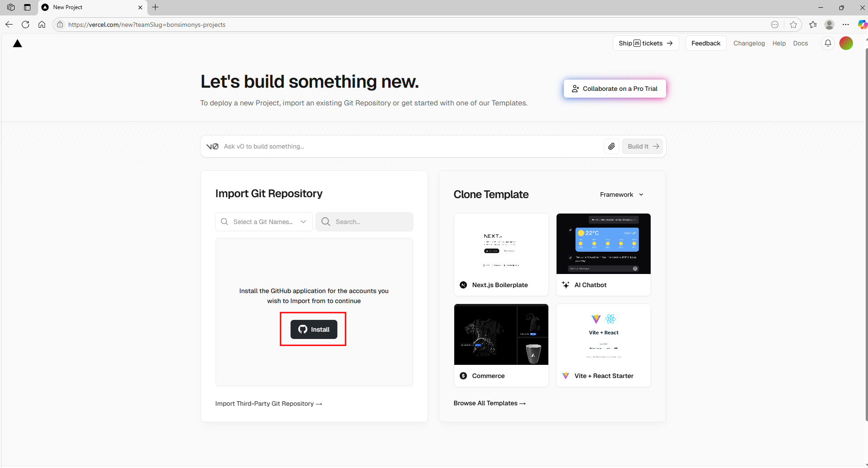This screenshot has height=468, width=868.
Task: Click the Next.js icon beside Boilerplate label
Action: point(463,285)
